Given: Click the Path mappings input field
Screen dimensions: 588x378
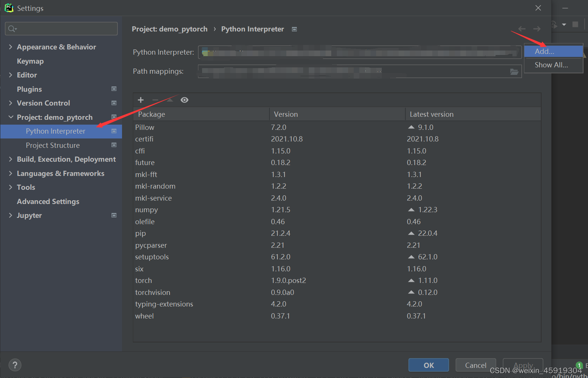Looking at the screenshot, I should (360, 71).
